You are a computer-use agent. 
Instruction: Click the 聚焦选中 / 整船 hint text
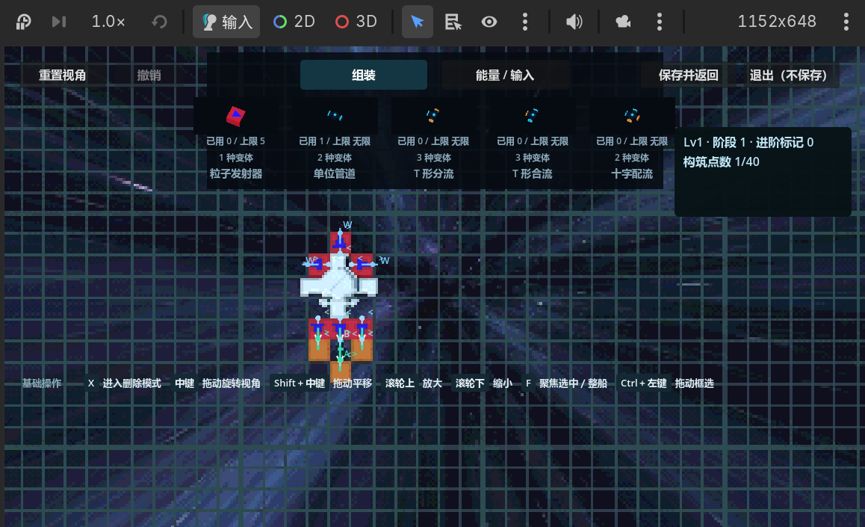point(573,383)
